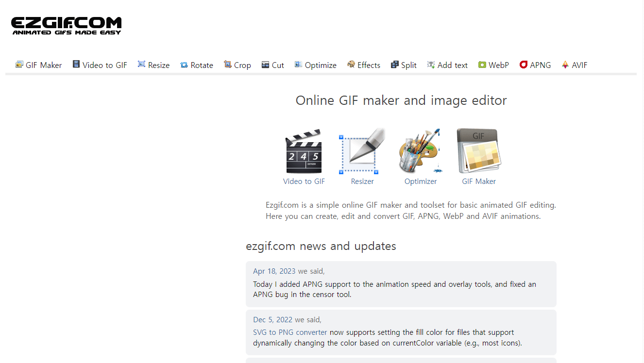The image size is (644, 363).
Task: Open the SVG to PNG converter link
Action: (x=290, y=332)
